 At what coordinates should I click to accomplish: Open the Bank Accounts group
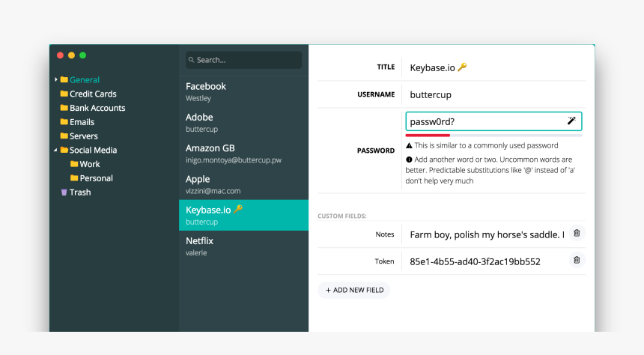(97, 108)
